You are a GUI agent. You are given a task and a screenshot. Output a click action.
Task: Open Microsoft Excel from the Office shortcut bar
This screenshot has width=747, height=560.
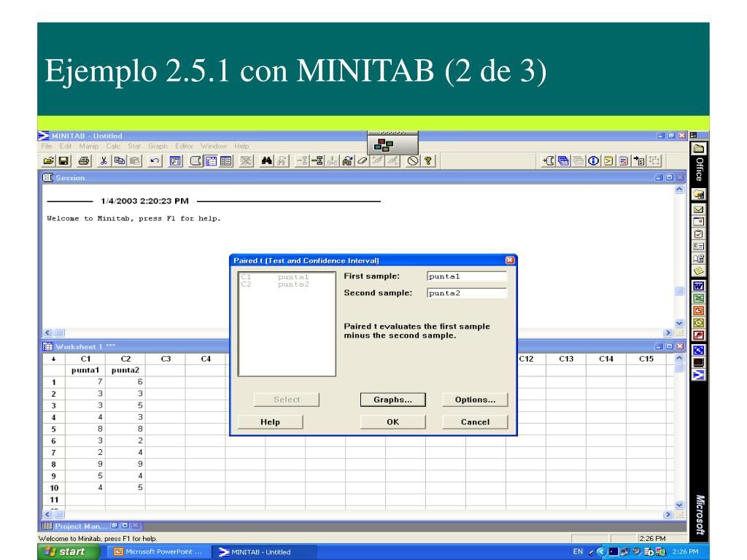(x=698, y=298)
